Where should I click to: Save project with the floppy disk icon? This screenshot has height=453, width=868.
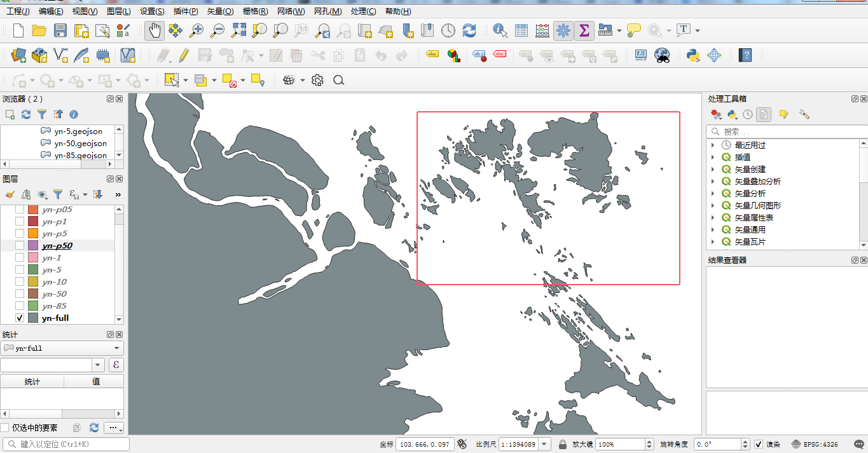coord(60,30)
